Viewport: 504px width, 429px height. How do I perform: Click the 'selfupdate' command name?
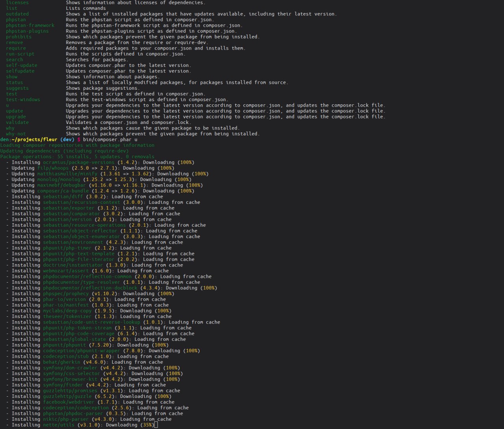[x=20, y=71]
